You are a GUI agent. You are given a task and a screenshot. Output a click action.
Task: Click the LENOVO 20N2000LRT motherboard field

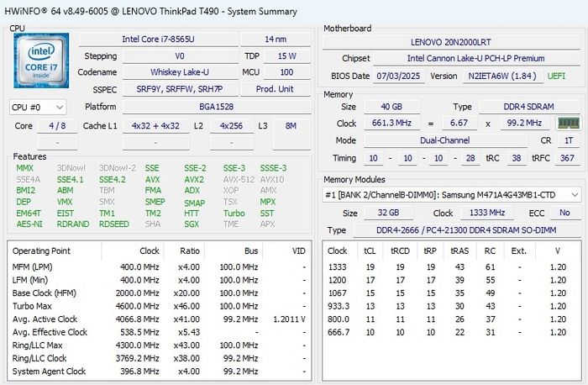coord(451,42)
